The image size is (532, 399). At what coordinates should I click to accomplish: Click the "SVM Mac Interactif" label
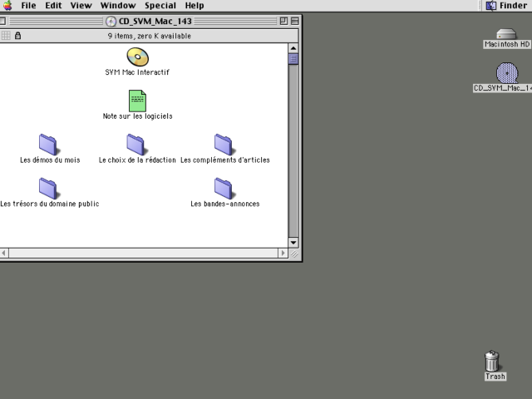tap(137, 72)
